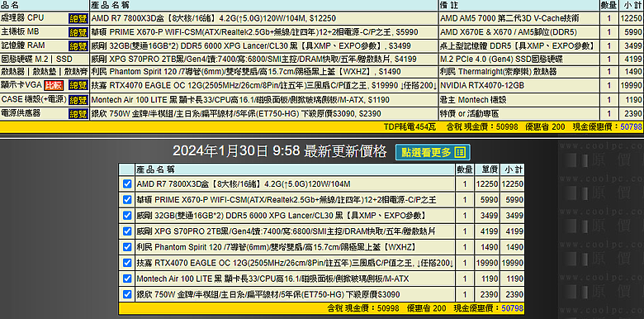This screenshot has height=319, width=644.
Task: Open the 總覽 badge in the 電源供應器 row
Action: [x=78, y=113]
